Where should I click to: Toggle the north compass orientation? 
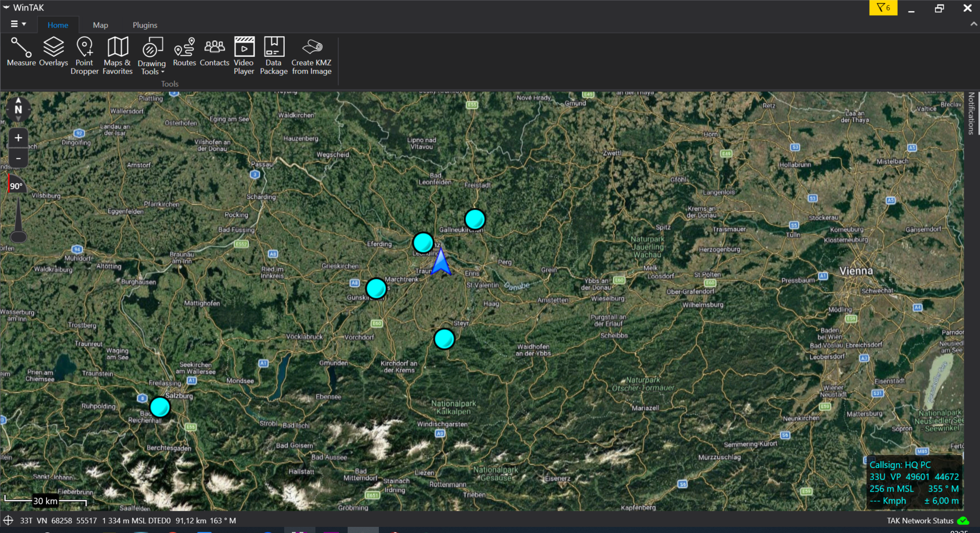[18, 109]
